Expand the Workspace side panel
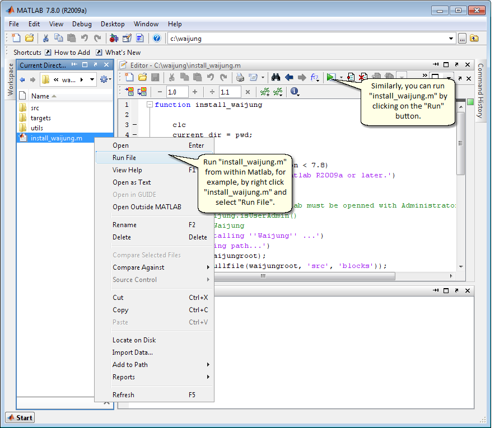Screen dimensions: 504x428 tap(10, 79)
